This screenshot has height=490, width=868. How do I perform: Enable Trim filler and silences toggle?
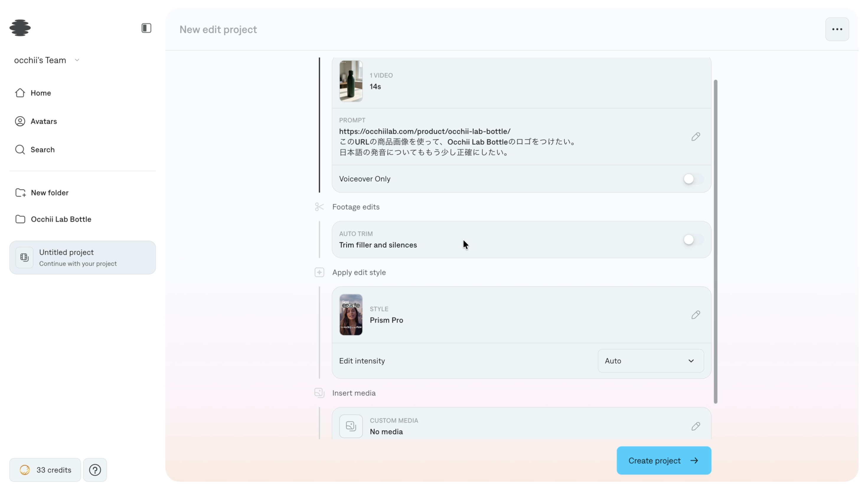(x=693, y=240)
